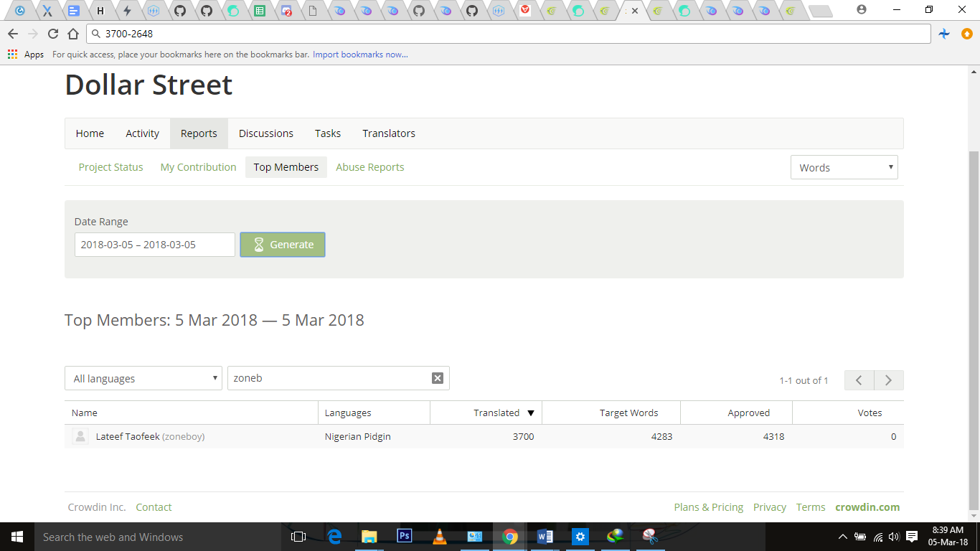980x551 pixels.
Task: Click the taskbar clock showing 8:39 AM
Action: click(948, 537)
